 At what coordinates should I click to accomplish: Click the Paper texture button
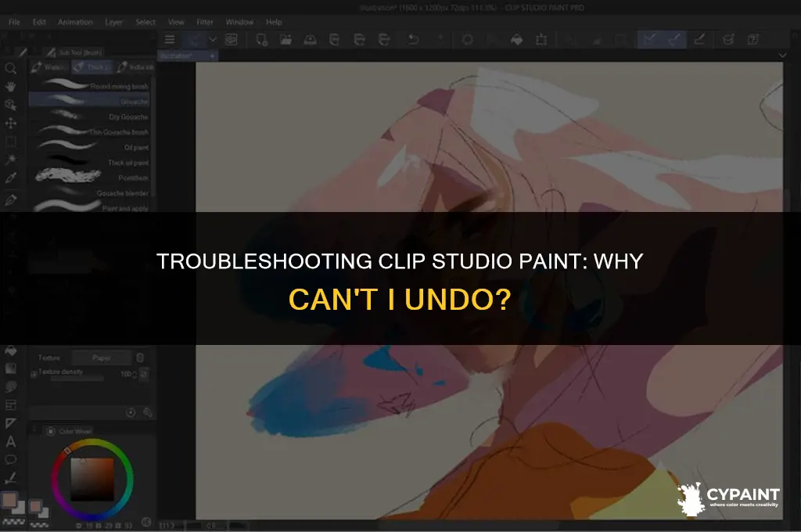pos(102,358)
